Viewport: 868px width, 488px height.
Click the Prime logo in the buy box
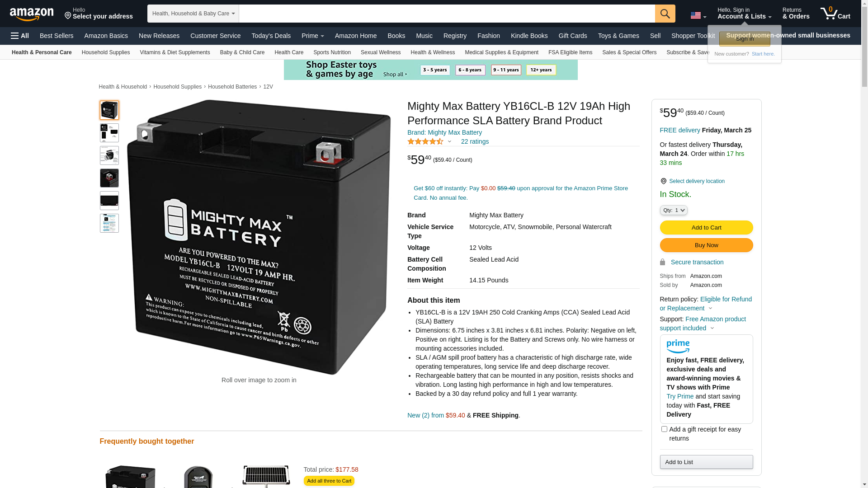click(x=678, y=347)
